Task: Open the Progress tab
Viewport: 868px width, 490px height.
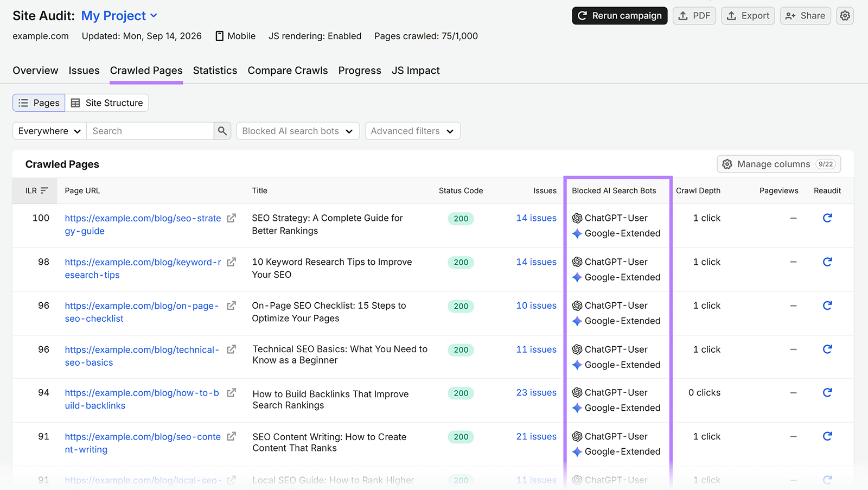Action: 360,71
